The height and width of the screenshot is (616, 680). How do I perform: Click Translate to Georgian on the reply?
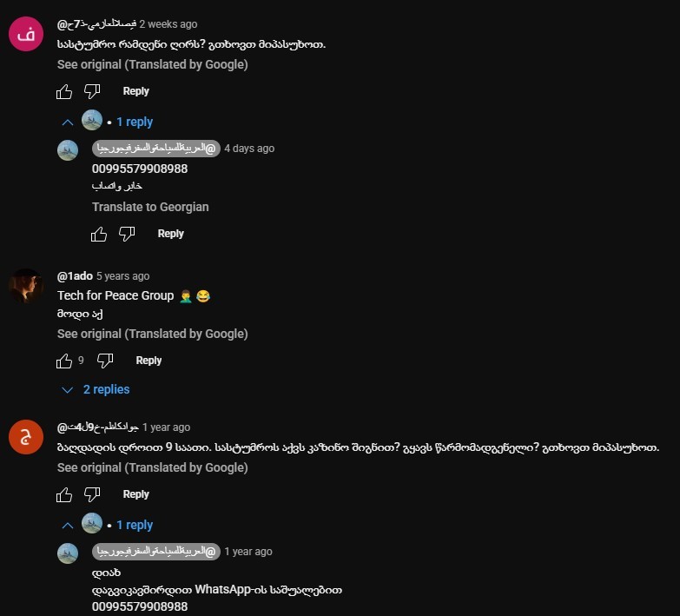150,207
